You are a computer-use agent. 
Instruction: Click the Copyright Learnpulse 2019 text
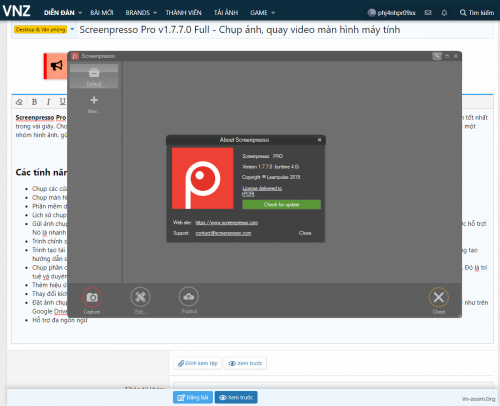click(271, 177)
